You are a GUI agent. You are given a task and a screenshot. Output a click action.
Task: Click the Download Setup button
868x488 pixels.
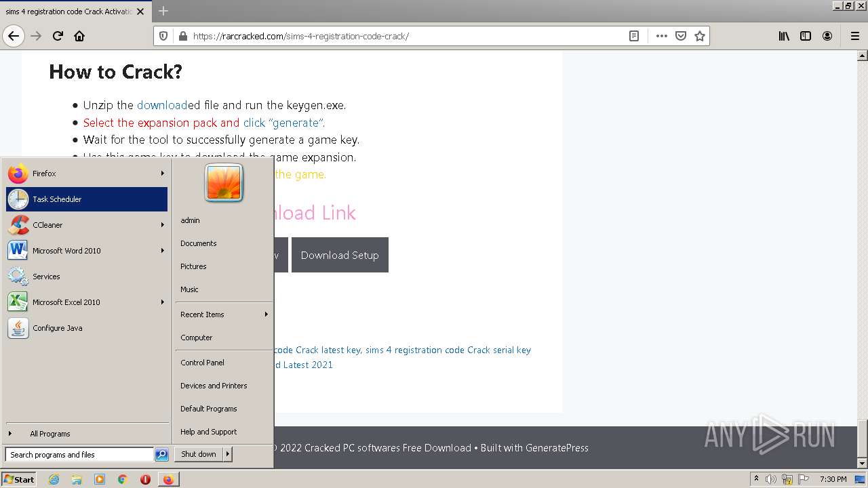coord(340,255)
